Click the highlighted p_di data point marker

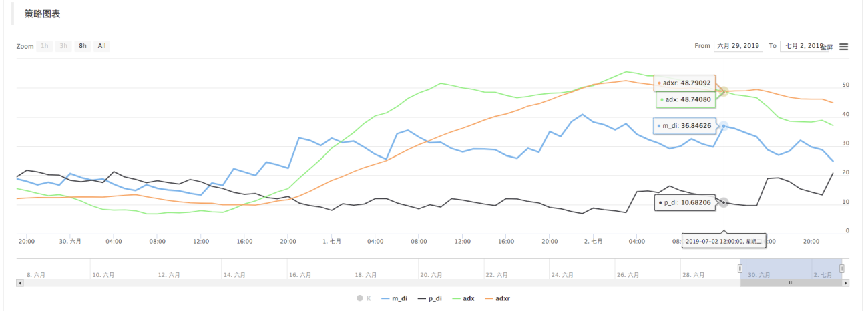[x=724, y=202]
